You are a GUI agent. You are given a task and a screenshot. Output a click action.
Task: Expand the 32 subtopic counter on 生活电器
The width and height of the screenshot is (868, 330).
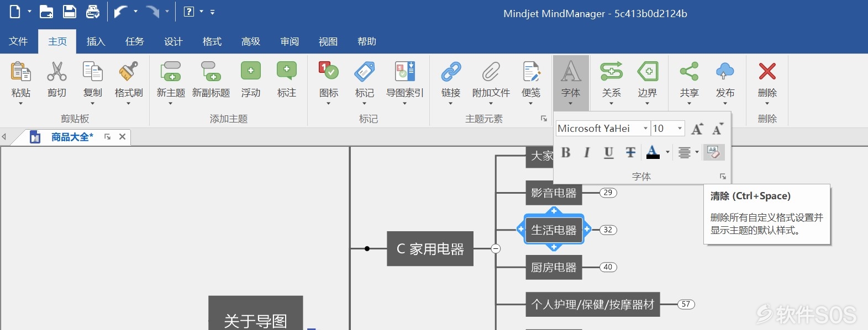coord(608,230)
